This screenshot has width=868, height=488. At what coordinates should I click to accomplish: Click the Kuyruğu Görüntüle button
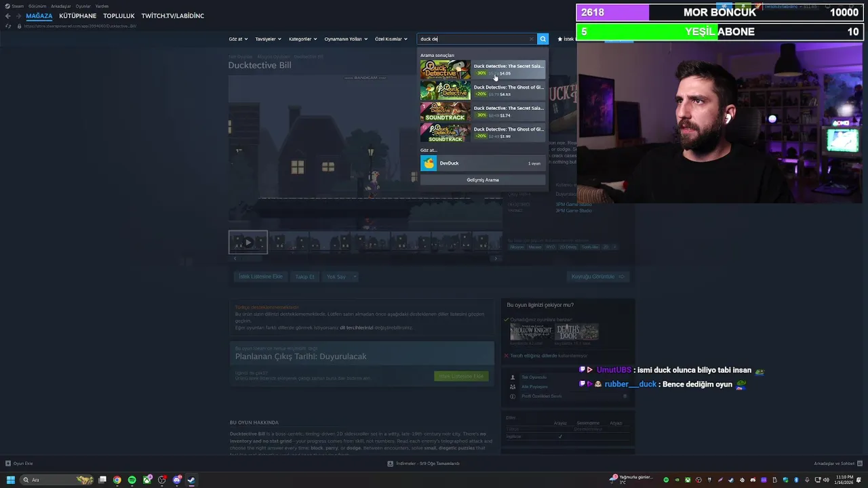(x=598, y=277)
